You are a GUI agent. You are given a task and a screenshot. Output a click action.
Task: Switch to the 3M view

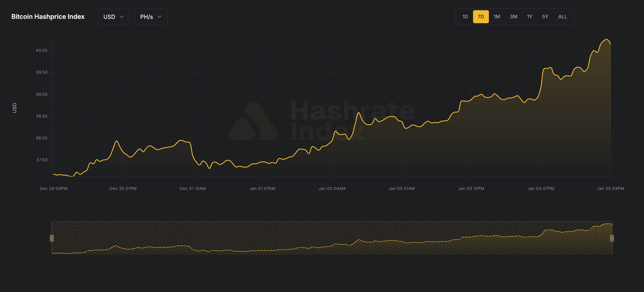(x=513, y=16)
